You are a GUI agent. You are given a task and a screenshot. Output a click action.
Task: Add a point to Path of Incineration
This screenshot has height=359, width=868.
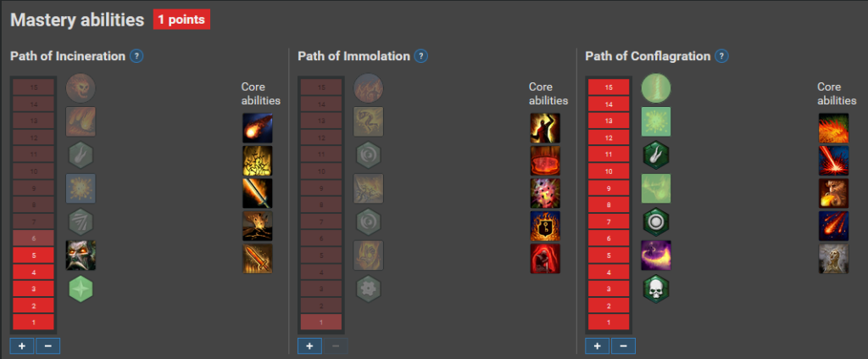(x=22, y=346)
